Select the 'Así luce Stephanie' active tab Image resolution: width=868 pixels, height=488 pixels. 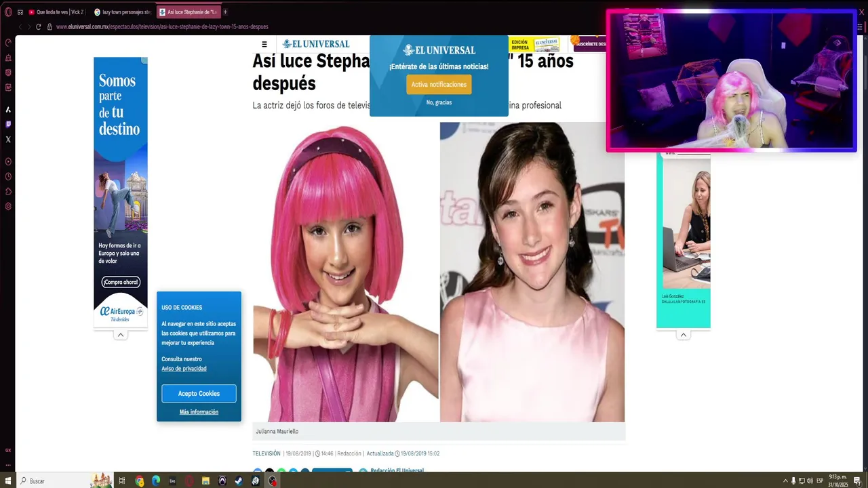click(x=188, y=12)
